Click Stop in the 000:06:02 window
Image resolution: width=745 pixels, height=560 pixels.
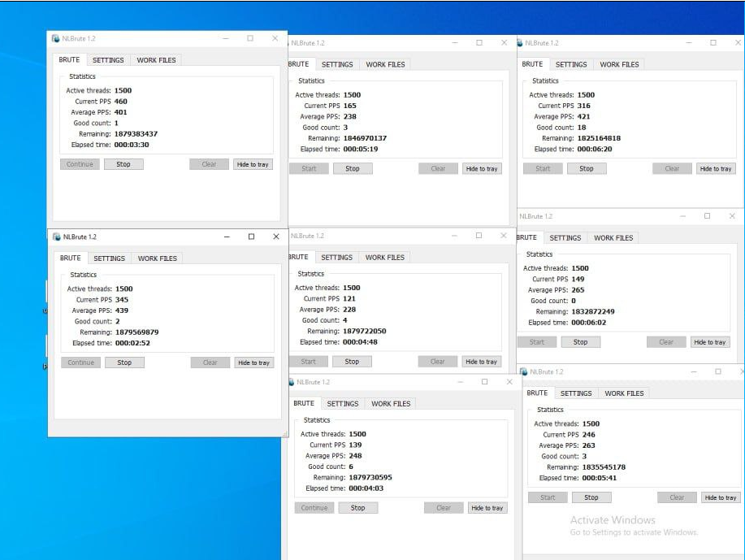[581, 342]
